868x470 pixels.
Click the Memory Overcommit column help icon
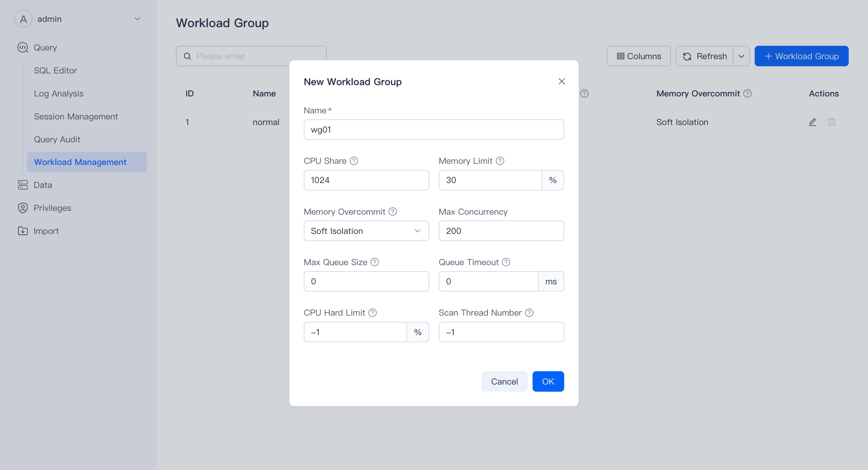(x=747, y=93)
